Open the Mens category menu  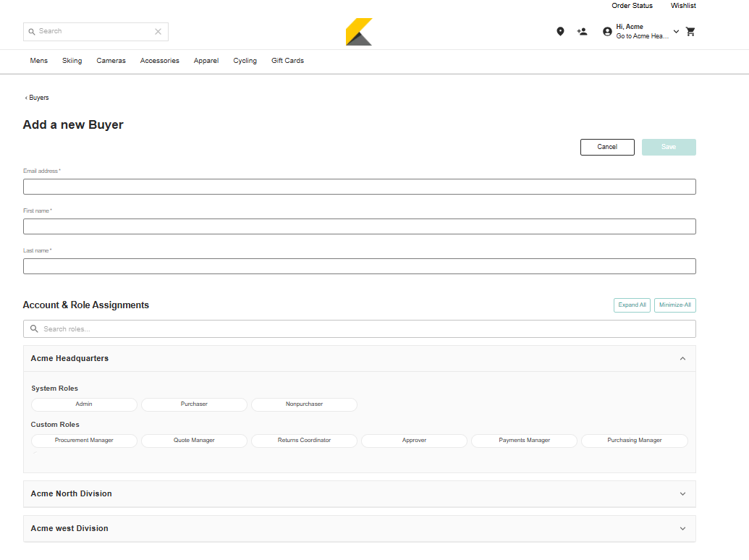tap(38, 61)
